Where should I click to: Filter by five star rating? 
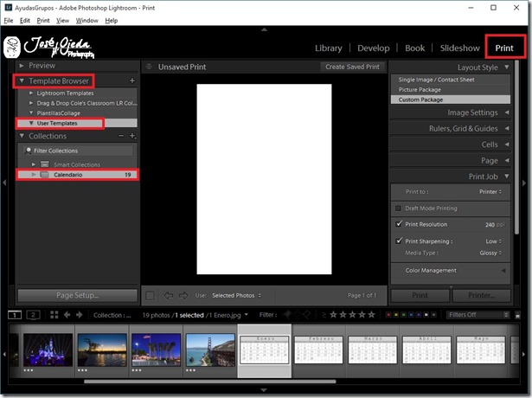(x=371, y=315)
